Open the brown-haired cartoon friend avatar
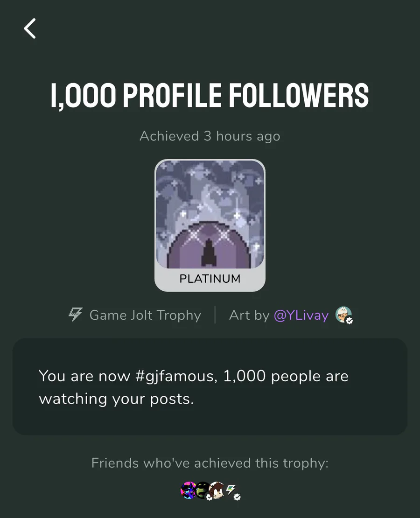 point(217,490)
